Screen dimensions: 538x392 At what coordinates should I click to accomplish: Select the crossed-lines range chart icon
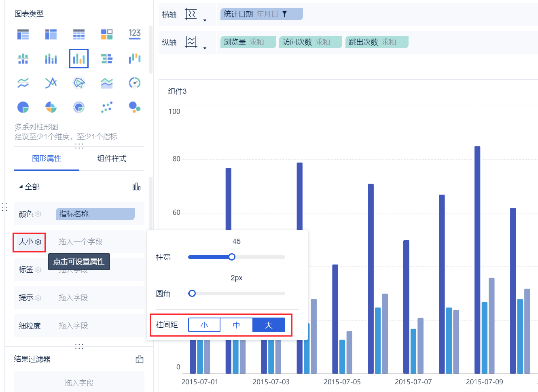(51, 83)
